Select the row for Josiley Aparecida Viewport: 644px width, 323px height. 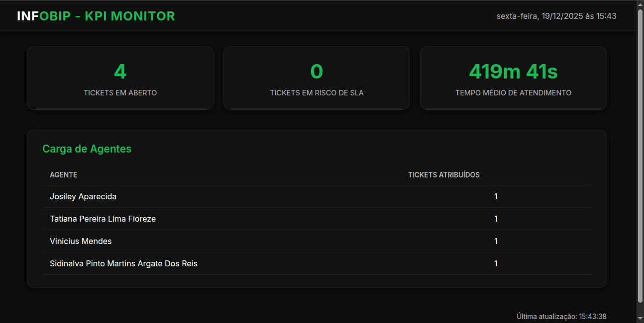[199, 196]
